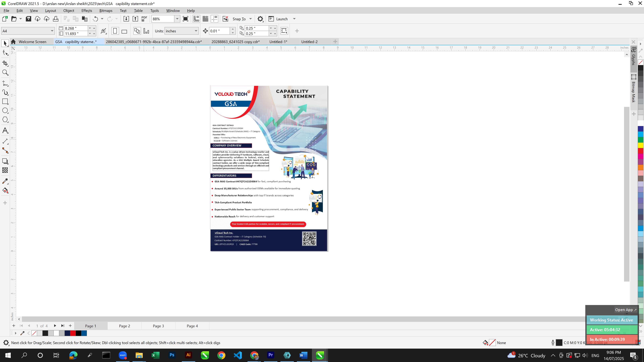Pick red swatch in document palette

[73, 333]
